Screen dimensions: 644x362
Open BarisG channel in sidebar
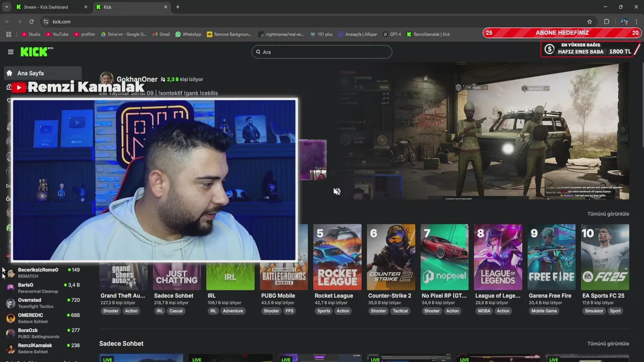pos(43,288)
